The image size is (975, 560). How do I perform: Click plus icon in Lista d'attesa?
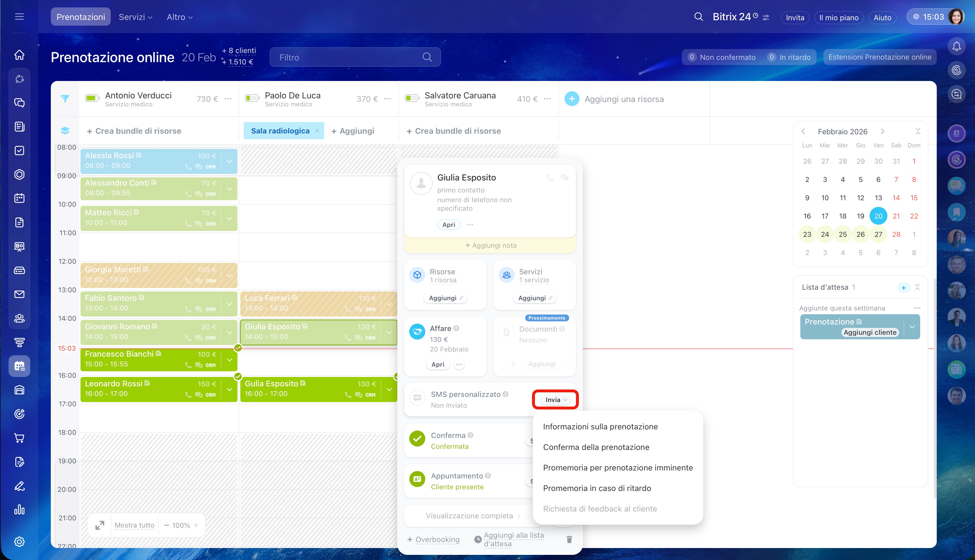(x=903, y=287)
